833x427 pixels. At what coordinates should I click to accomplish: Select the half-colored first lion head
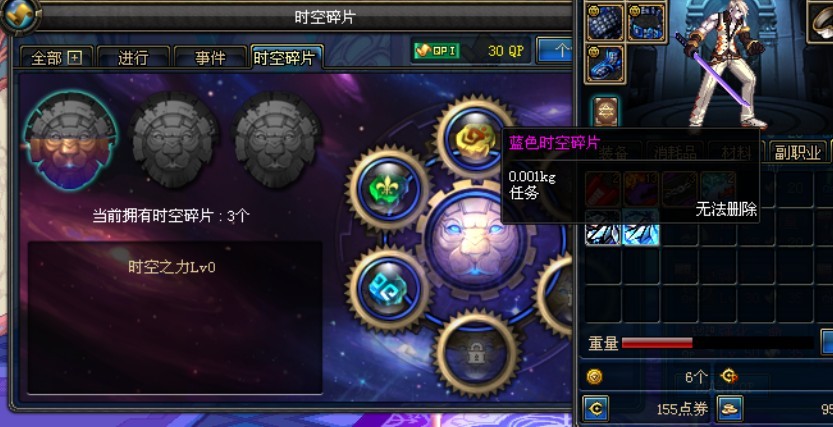coord(71,140)
